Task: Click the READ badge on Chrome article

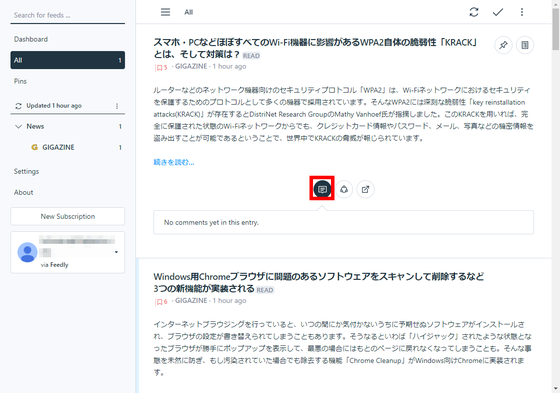Action: click(265, 290)
